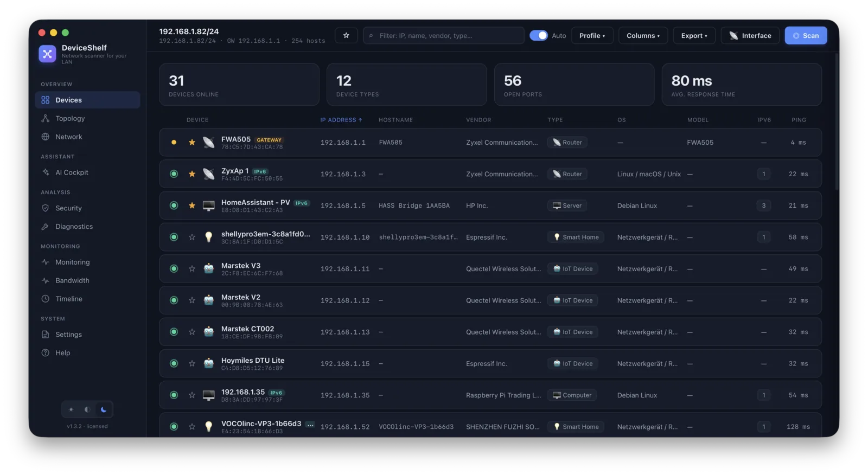Sort by the TYPE column header

[555, 120]
